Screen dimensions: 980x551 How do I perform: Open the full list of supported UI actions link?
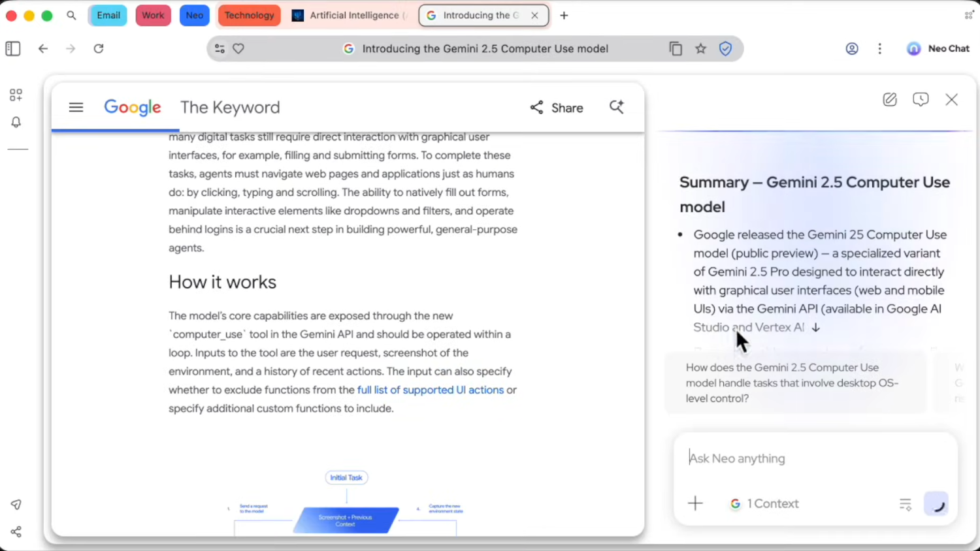point(431,390)
